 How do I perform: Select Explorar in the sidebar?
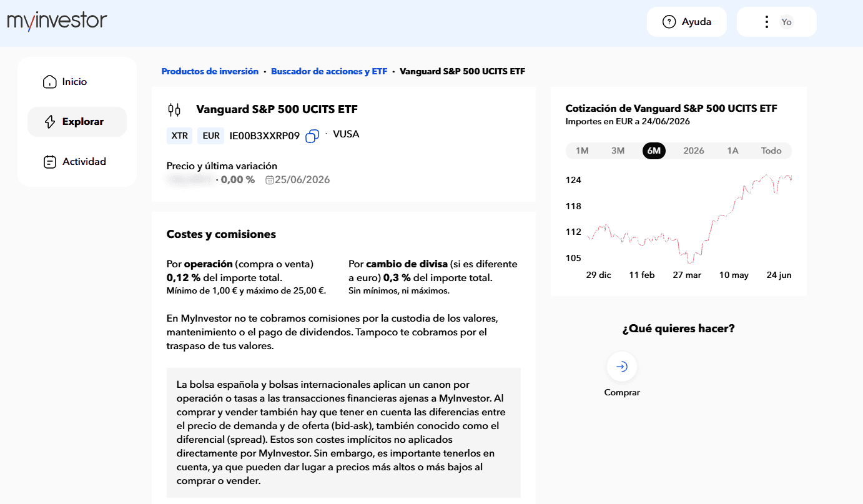coord(77,122)
